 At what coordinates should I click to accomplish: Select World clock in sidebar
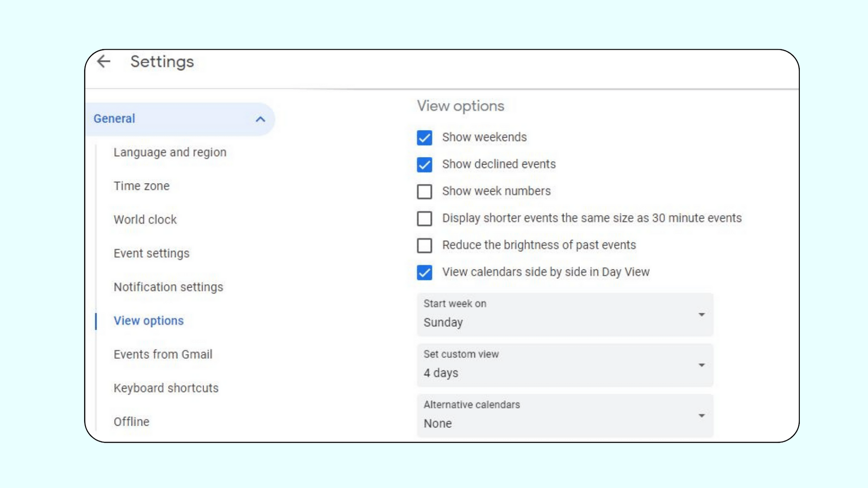(x=145, y=220)
